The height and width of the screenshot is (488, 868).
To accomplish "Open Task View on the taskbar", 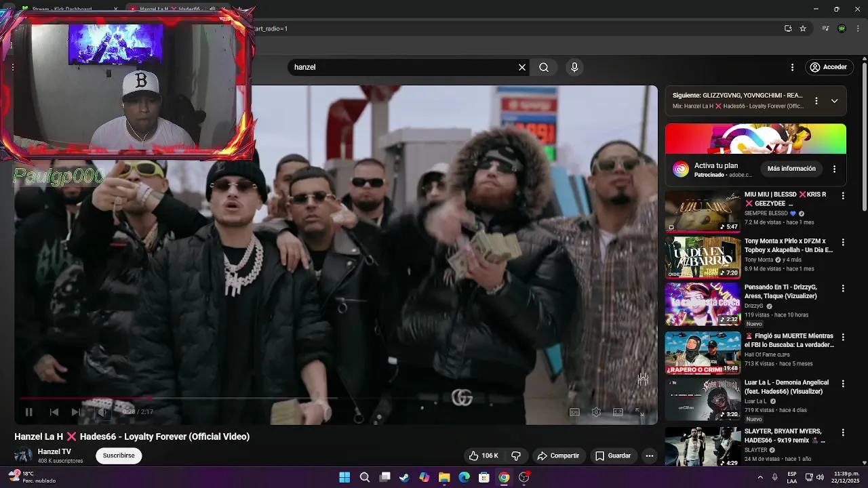I will click(x=384, y=477).
